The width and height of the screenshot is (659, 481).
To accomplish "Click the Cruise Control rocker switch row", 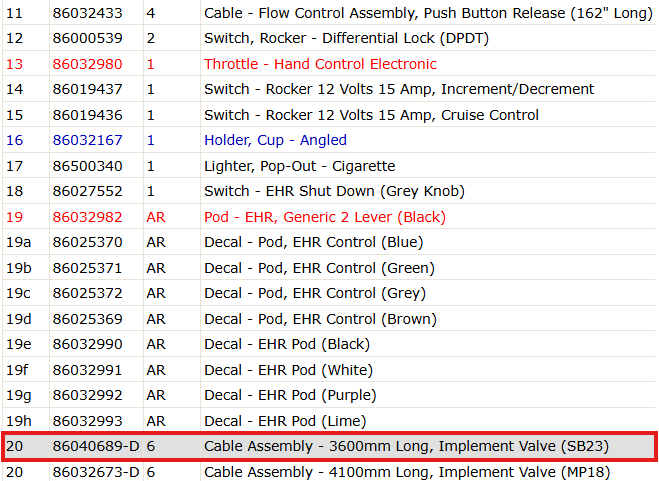I will coord(329,115).
